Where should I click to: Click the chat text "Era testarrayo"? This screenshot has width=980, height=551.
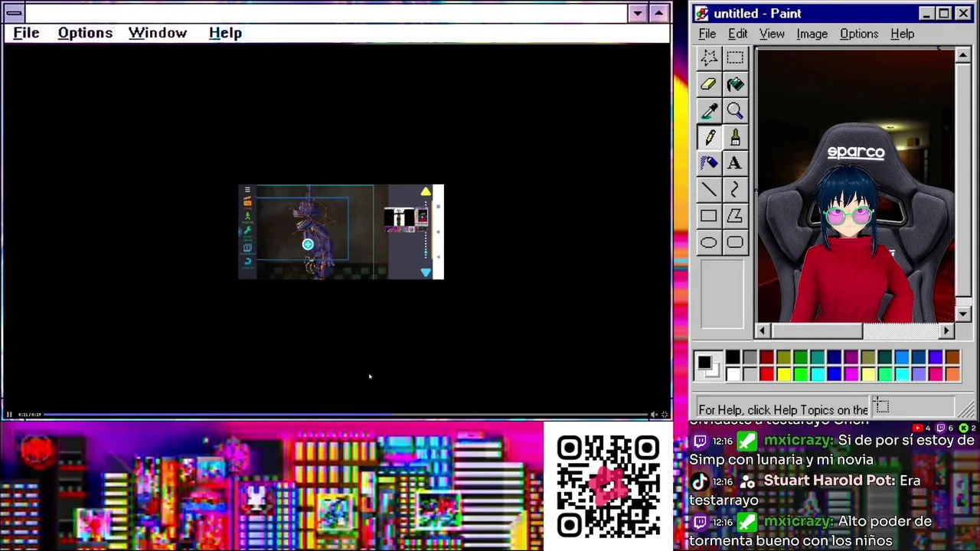[x=805, y=491]
